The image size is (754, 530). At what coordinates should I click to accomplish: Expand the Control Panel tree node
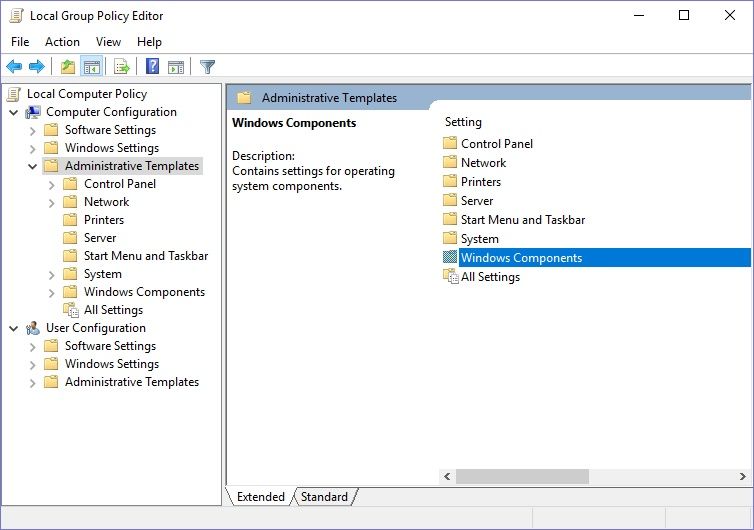pos(51,185)
